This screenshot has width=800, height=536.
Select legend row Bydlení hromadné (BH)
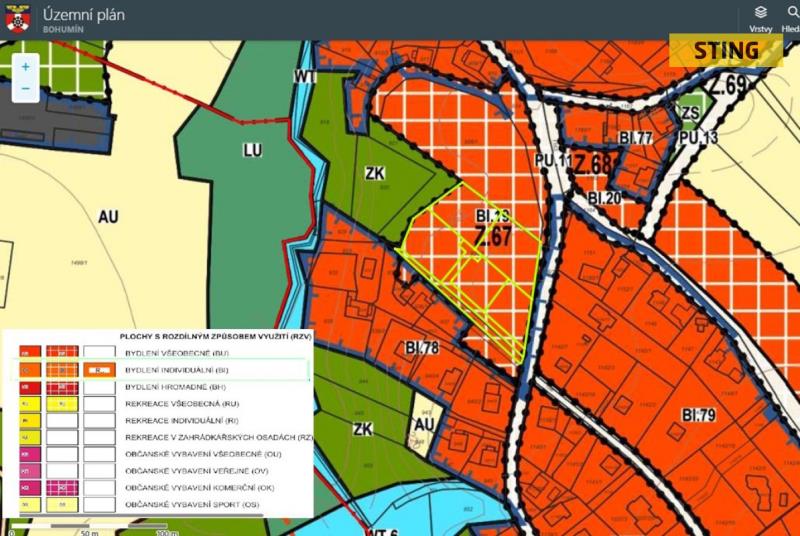[x=176, y=387]
